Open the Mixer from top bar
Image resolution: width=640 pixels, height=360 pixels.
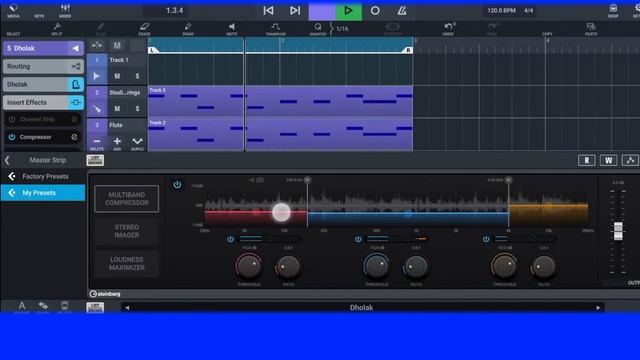(65, 11)
